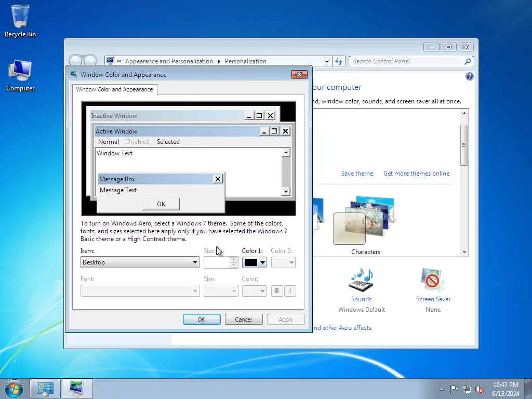The height and width of the screenshot is (399, 532).
Task: Open the Screen Saver icon
Action: click(x=432, y=280)
